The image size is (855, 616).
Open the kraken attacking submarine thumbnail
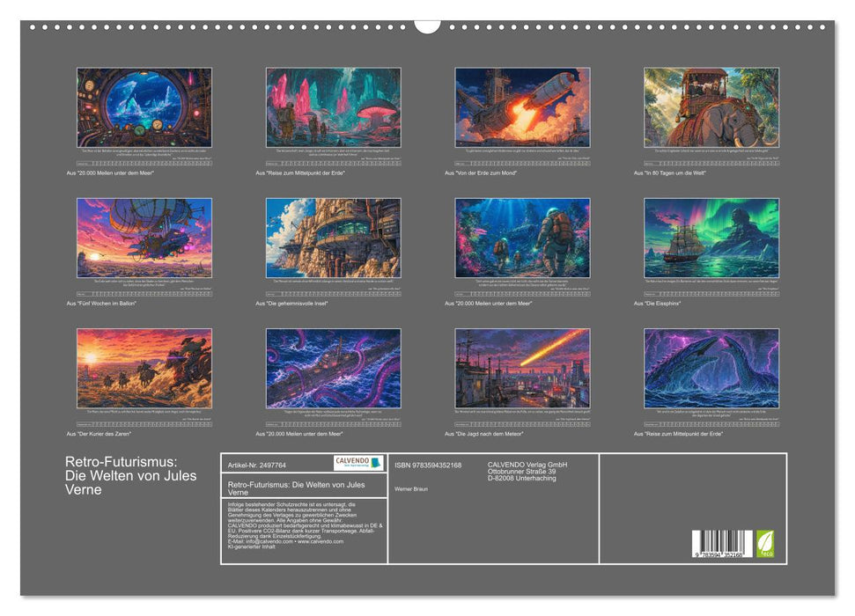pos(333,368)
